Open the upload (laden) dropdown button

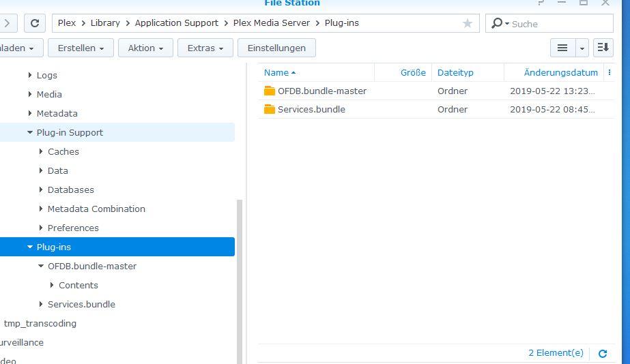[x=20, y=48]
